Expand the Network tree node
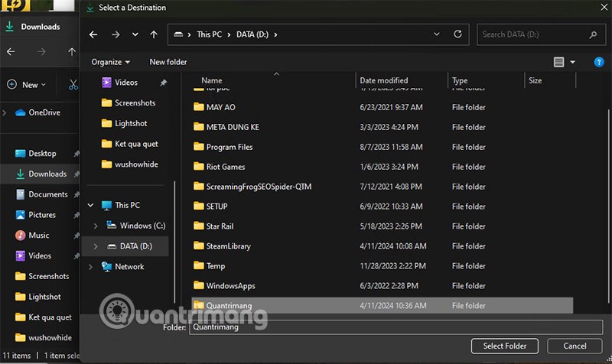Image resolution: width=612 pixels, height=364 pixels. tap(91, 267)
